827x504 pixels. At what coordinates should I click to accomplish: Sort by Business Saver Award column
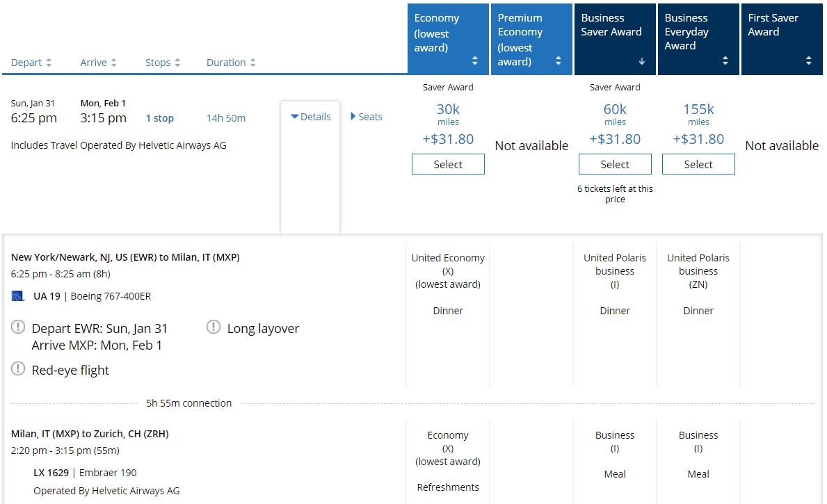641,61
